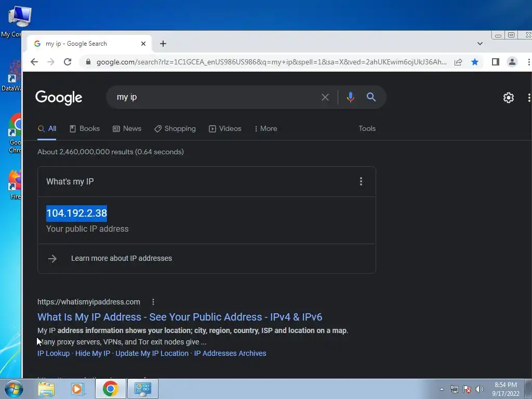This screenshot has width=532, height=399.
Task: Switch to the Books tab
Action: [85, 129]
